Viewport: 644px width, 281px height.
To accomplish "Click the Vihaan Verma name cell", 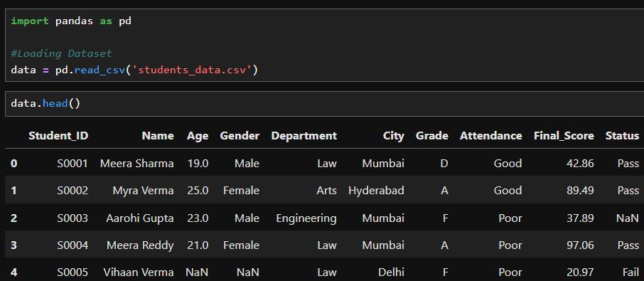I will 139,272.
